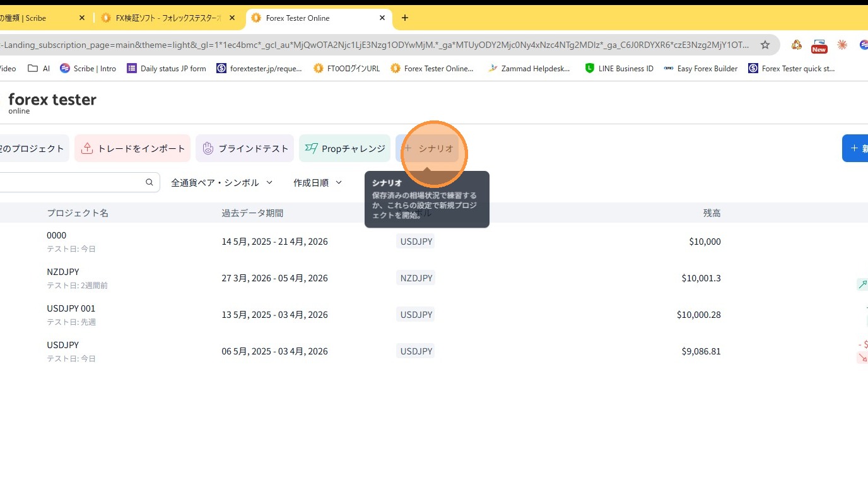Click the USDJPY symbol tag in the 0000 row
868x485 pixels.
pos(416,242)
